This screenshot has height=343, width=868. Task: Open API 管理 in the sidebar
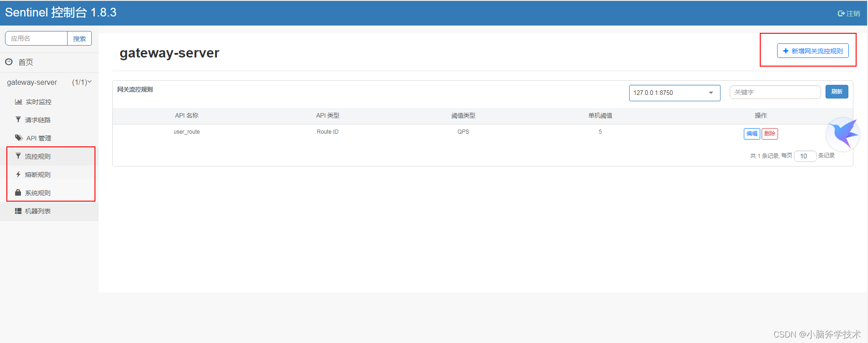[x=39, y=138]
